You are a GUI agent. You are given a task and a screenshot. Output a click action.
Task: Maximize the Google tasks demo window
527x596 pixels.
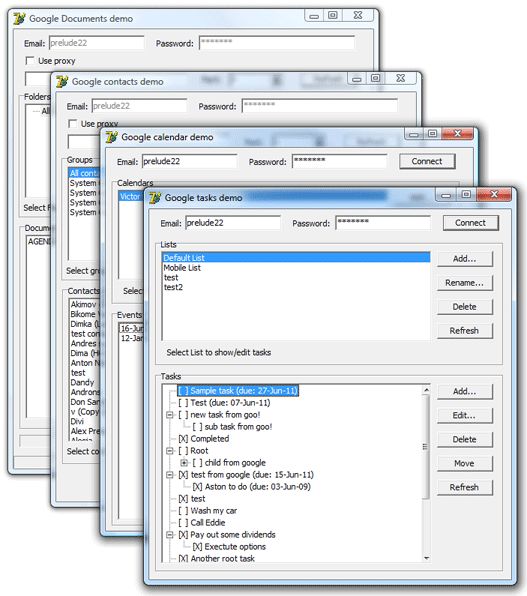[x=466, y=195]
